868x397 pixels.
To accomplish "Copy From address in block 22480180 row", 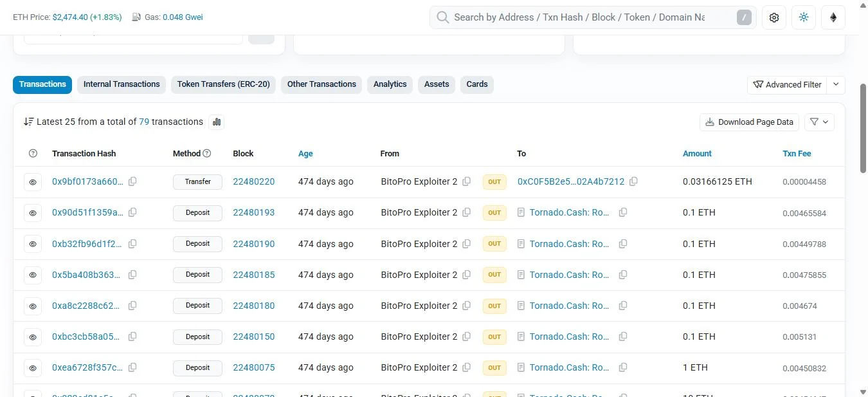I will (x=467, y=306).
